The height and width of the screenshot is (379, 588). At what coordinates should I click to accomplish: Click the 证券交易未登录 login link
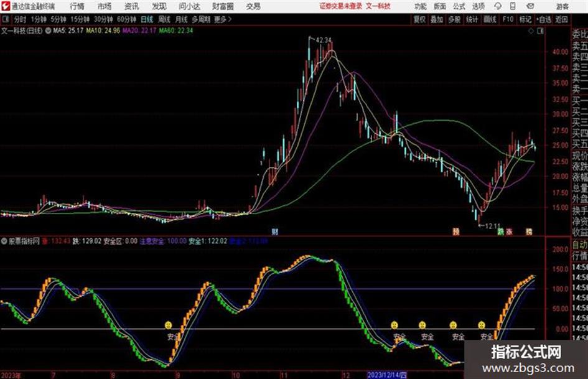click(x=341, y=6)
